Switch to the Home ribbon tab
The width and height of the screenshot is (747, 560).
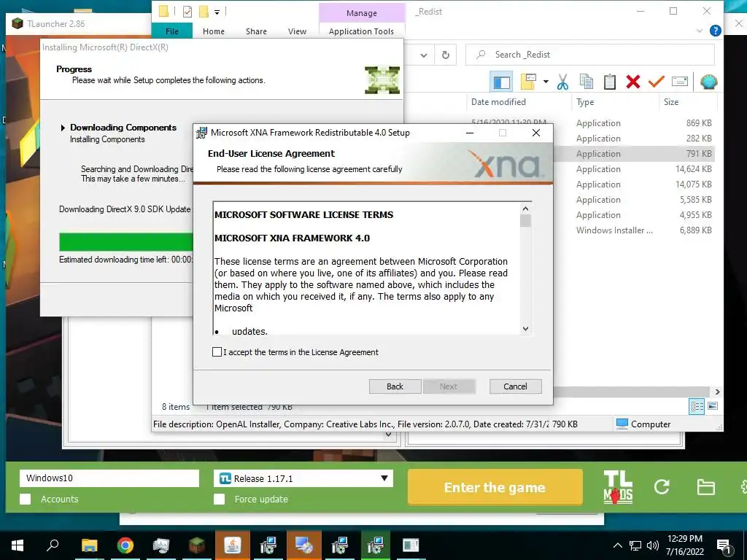coord(214,31)
